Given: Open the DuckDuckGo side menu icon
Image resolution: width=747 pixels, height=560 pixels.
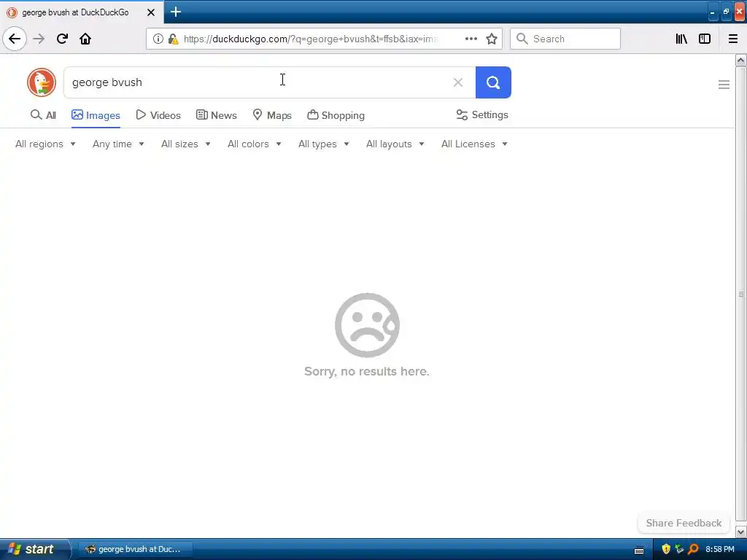Looking at the screenshot, I should 724,85.
